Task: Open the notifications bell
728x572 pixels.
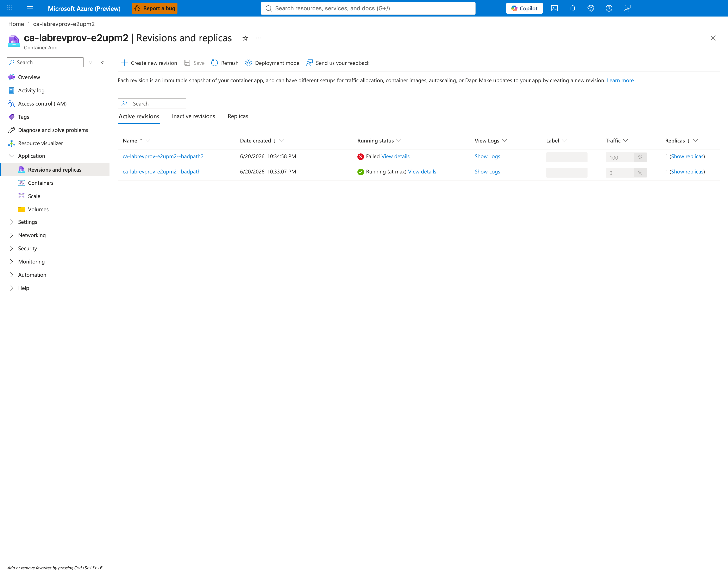Action: coord(573,8)
